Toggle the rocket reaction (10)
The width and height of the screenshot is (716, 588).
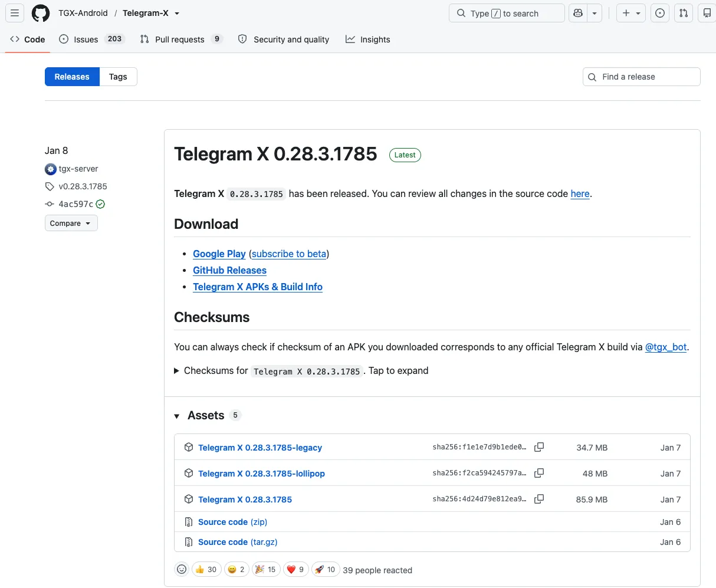tap(325, 569)
